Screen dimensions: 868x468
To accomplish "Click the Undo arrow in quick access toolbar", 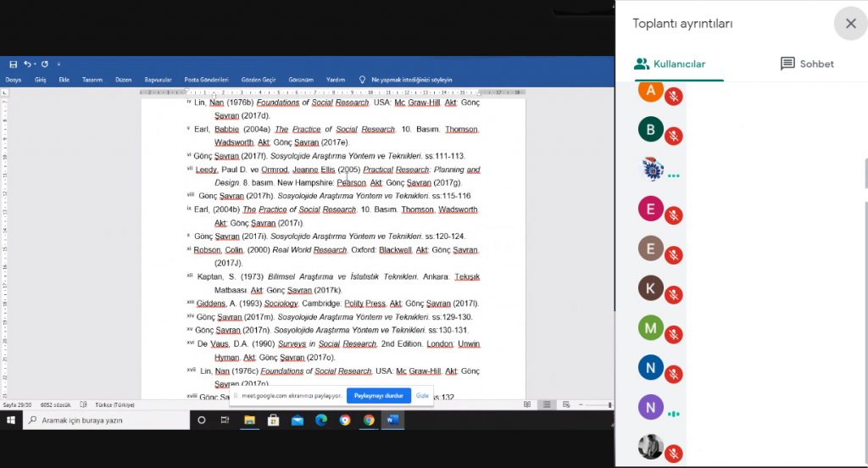I will pyautogui.click(x=27, y=64).
